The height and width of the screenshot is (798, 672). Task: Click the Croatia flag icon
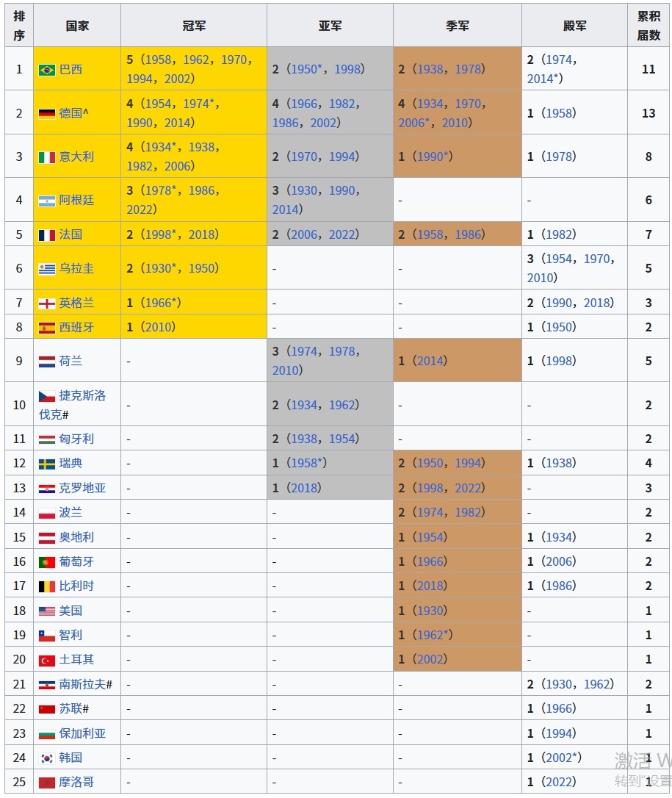[x=47, y=489]
